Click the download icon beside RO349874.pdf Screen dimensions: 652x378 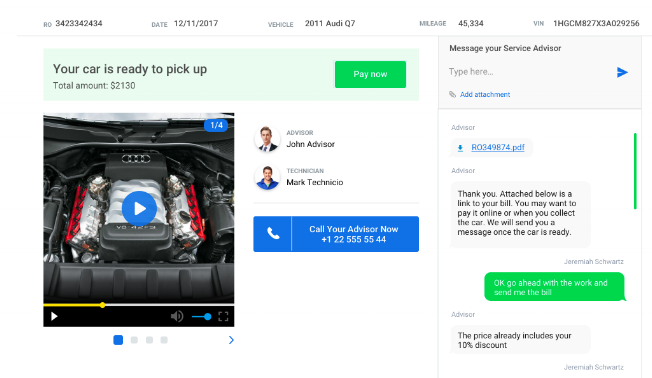pos(460,148)
